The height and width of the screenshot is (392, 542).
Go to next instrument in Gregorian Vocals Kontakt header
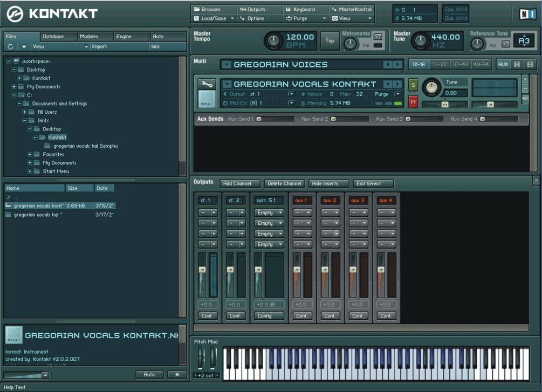click(x=397, y=84)
